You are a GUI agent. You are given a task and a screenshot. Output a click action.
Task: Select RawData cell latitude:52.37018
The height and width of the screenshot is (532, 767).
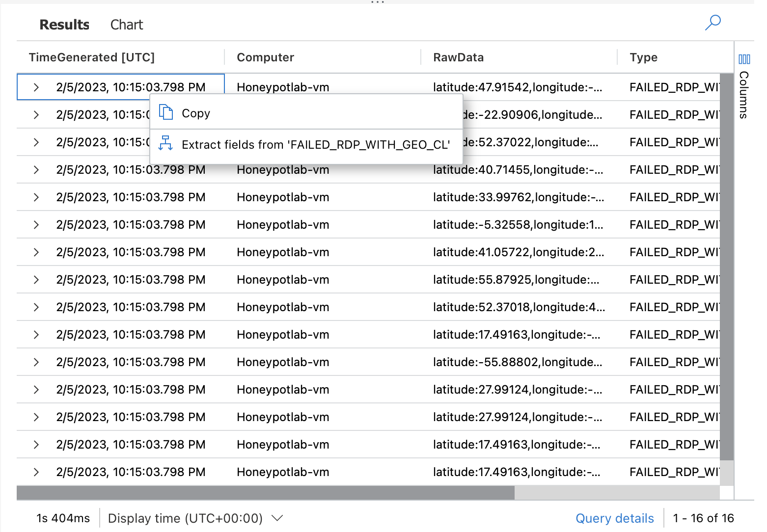(x=519, y=307)
